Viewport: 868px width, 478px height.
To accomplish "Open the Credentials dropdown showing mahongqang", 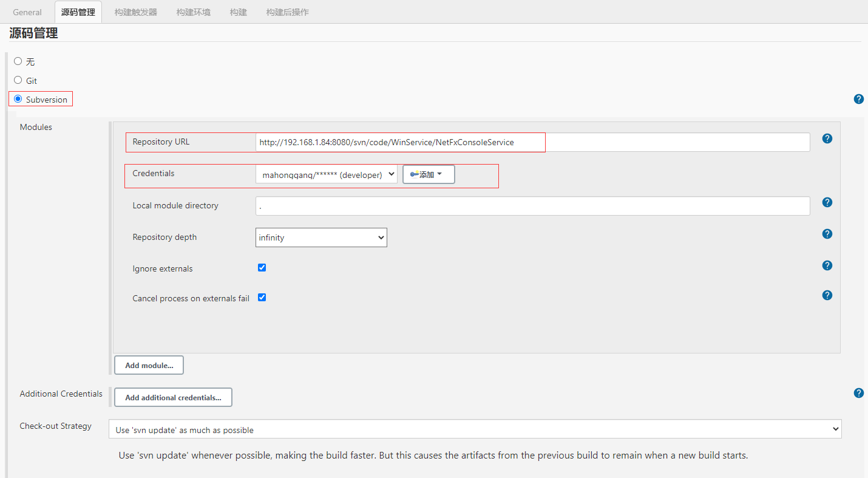I will pos(326,174).
